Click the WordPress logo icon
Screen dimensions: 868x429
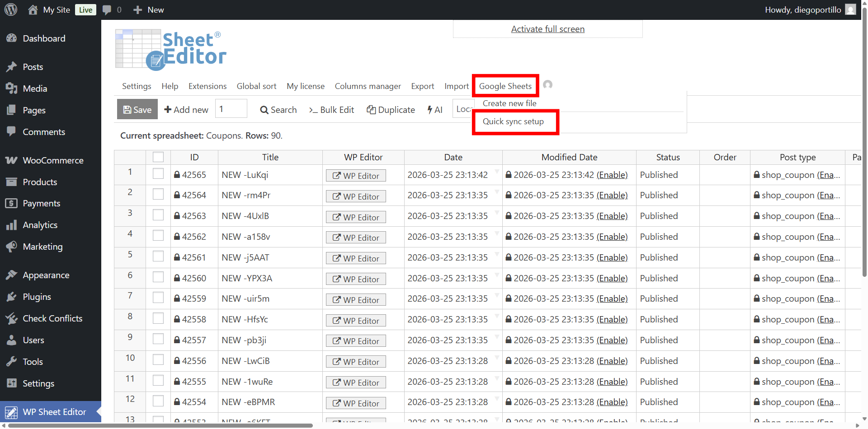pyautogui.click(x=11, y=9)
